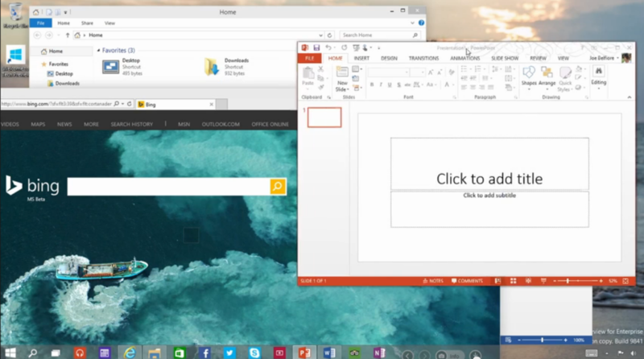The width and height of the screenshot is (644, 359).
Task: Open the FILE tab in PowerPoint
Action: (x=310, y=58)
